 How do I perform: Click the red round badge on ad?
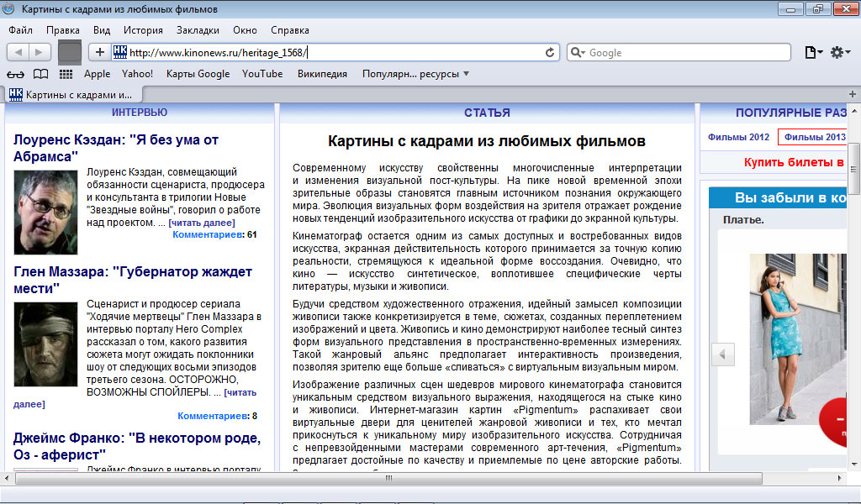pos(833,421)
